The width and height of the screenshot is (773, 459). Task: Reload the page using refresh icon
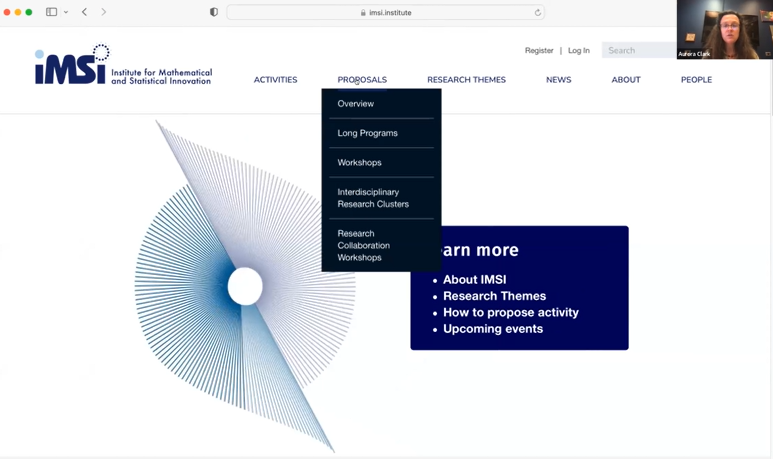(x=537, y=13)
